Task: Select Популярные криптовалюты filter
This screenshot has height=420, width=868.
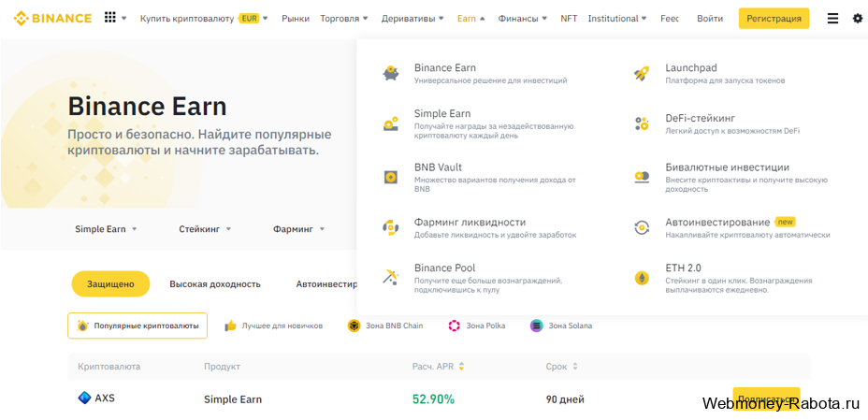Action: click(137, 326)
